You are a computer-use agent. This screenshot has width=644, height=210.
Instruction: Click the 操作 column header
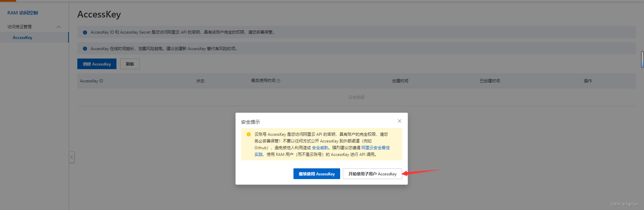(588, 81)
